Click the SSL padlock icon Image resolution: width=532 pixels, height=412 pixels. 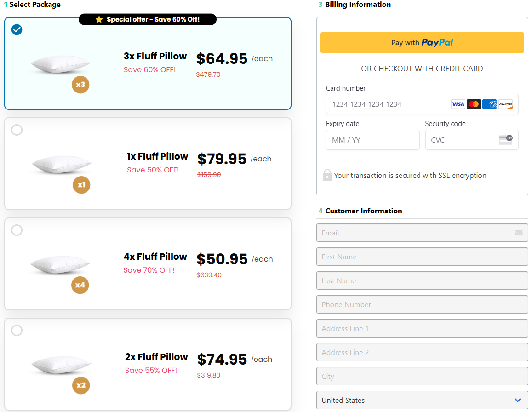pos(327,175)
